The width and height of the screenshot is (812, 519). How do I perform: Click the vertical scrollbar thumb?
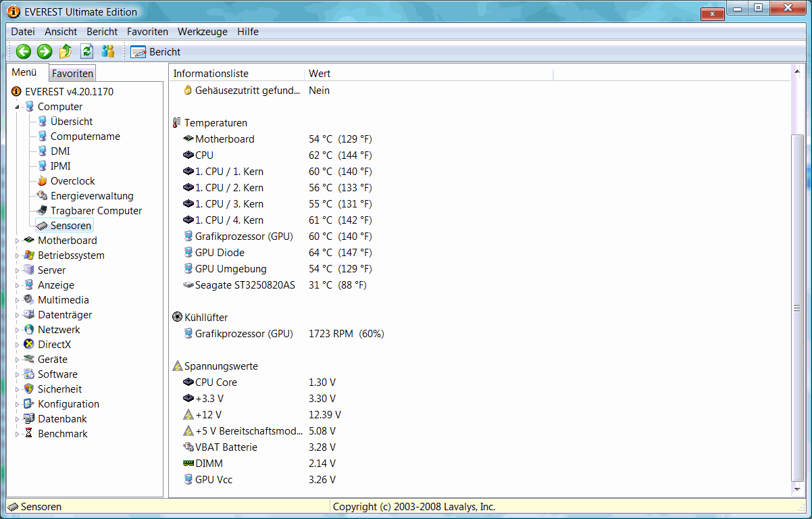(x=798, y=309)
